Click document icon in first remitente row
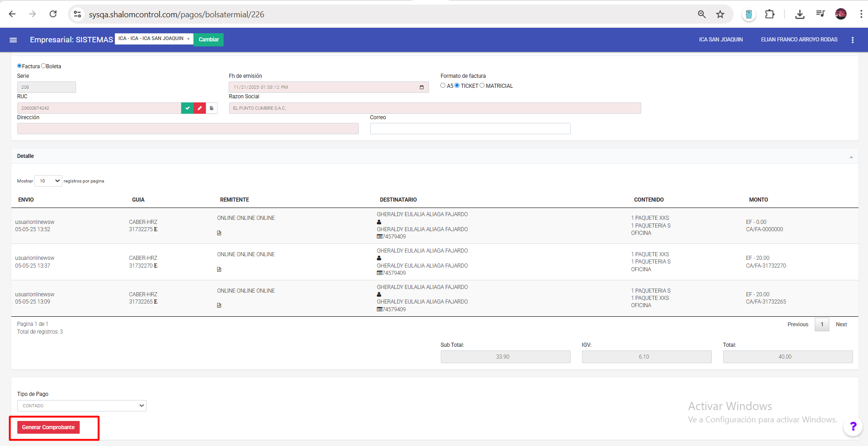Image resolution: width=868 pixels, height=446 pixels. 219,233
